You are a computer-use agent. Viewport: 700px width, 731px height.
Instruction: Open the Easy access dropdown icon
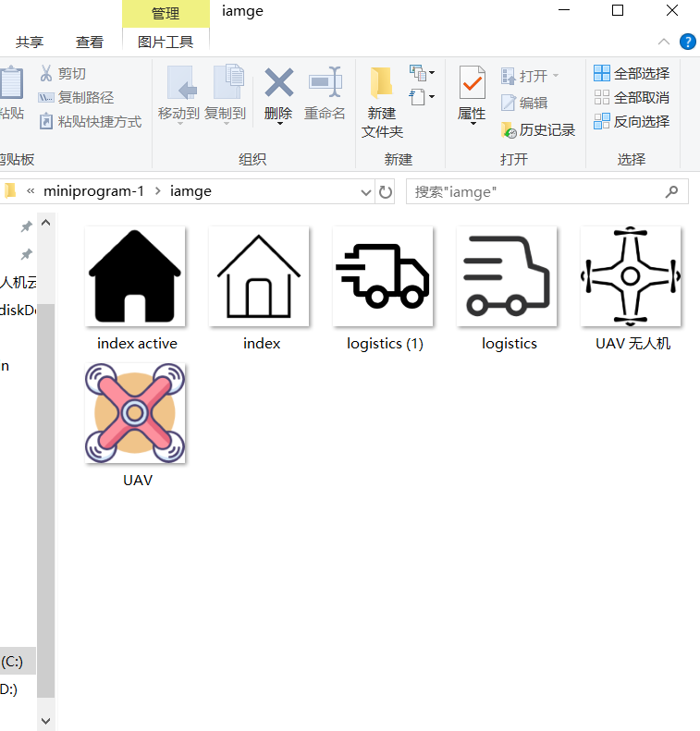click(x=422, y=97)
